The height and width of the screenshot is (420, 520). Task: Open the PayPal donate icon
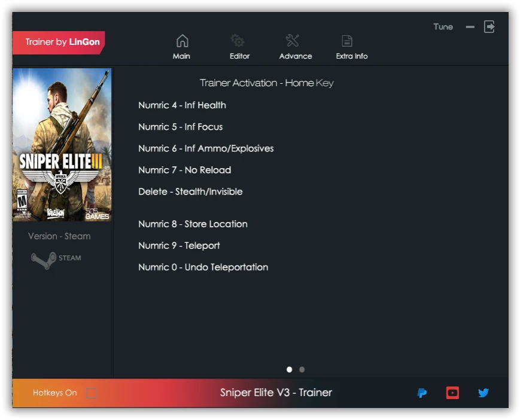422,393
